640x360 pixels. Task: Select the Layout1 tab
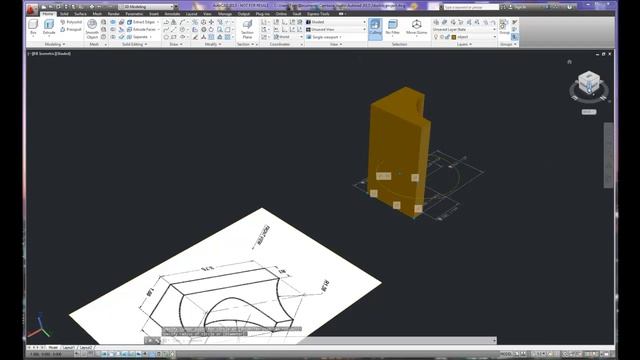(69, 347)
